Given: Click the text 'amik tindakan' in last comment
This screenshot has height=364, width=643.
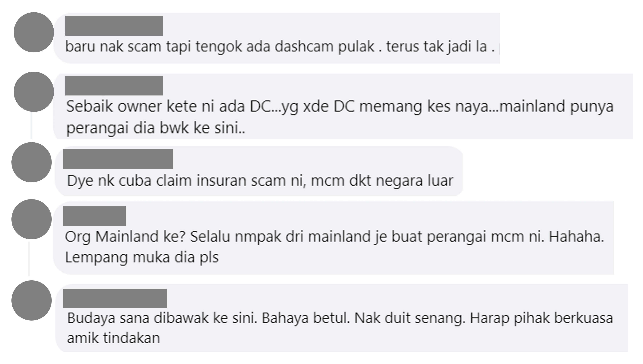Looking at the screenshot, I should (x=113, y=338).
